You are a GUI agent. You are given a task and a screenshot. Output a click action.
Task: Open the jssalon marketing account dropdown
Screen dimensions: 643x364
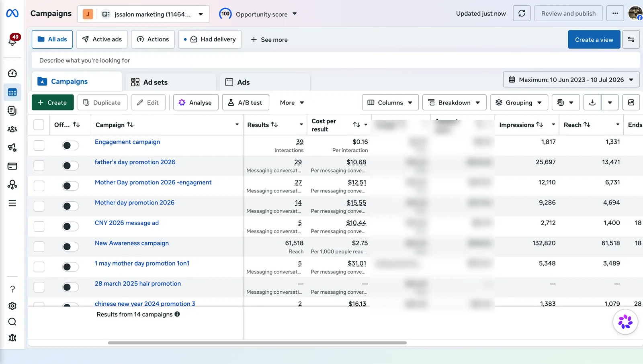pos(143,14)
